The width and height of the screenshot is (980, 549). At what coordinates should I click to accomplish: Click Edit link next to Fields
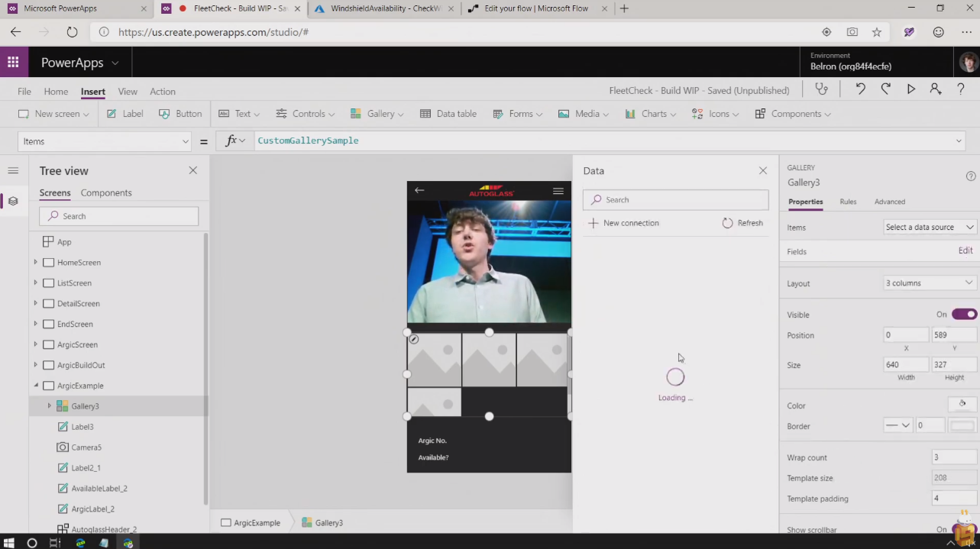coord(965,251)
